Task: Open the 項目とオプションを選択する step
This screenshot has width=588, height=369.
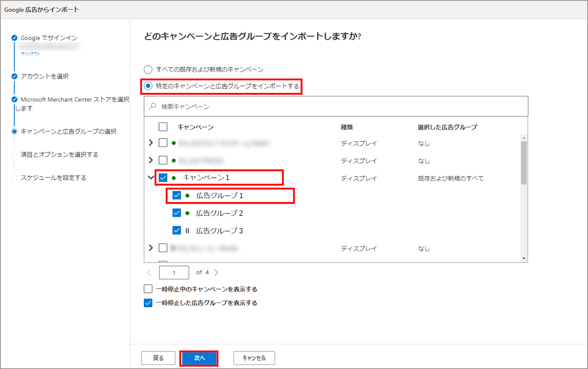Action: tap(59, 154)
